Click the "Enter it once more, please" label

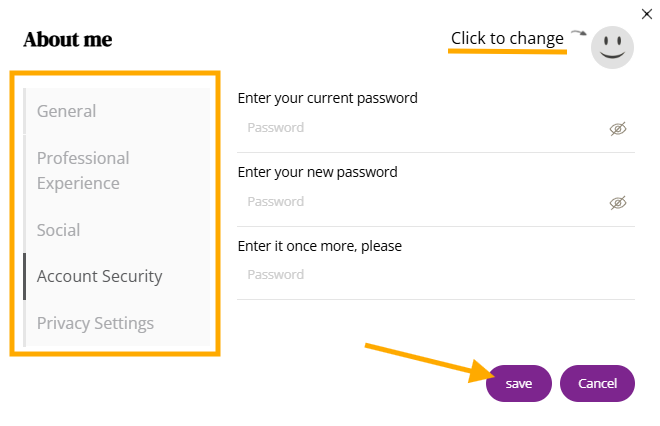click(x=319, y=246)
